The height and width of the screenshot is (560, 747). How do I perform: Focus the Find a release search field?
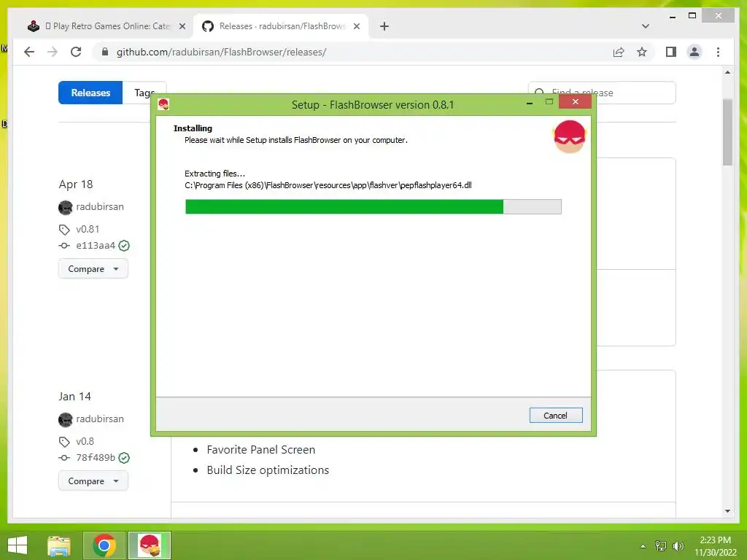pyautogui.click(x=602, y=93)
